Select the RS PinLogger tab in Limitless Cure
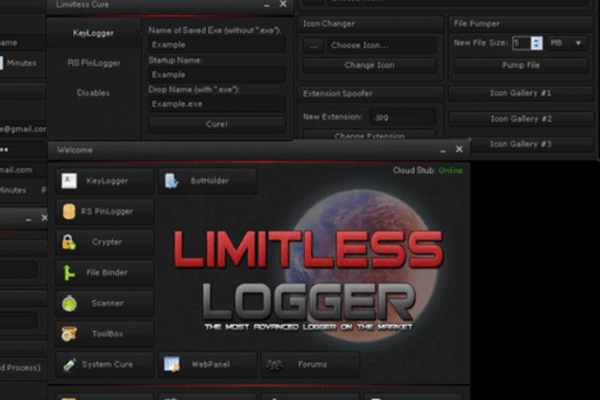The width and height of the screenshot is (600, 400). (x=93, y=63)
